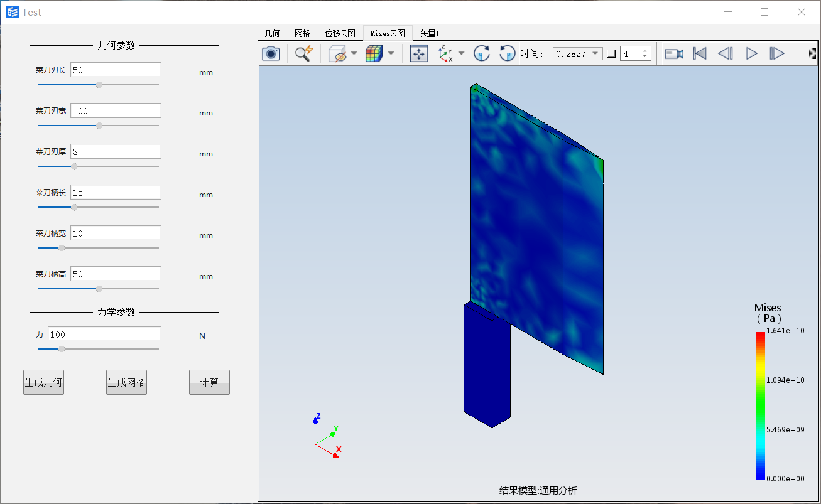The height and width of the screenshot is (504, 821).
Task: Click the XYZ coordinate triad in viewport
Action: [327, 436]
